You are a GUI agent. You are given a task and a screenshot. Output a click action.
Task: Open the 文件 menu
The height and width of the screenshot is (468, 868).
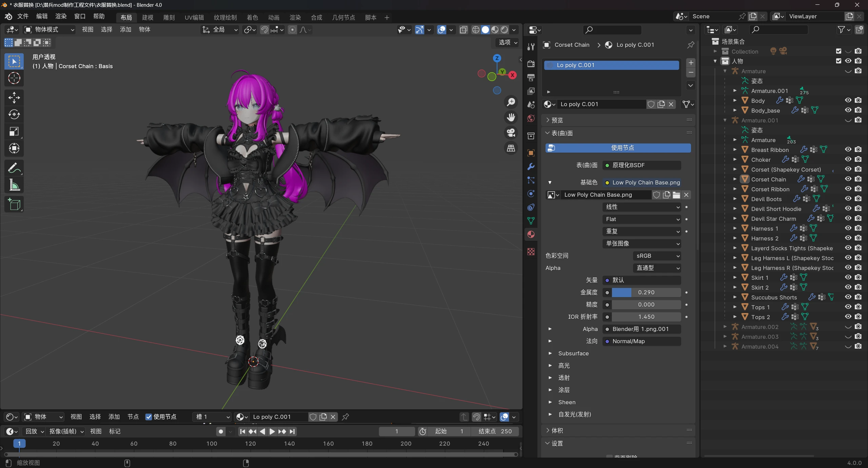[x=23, y=17]
